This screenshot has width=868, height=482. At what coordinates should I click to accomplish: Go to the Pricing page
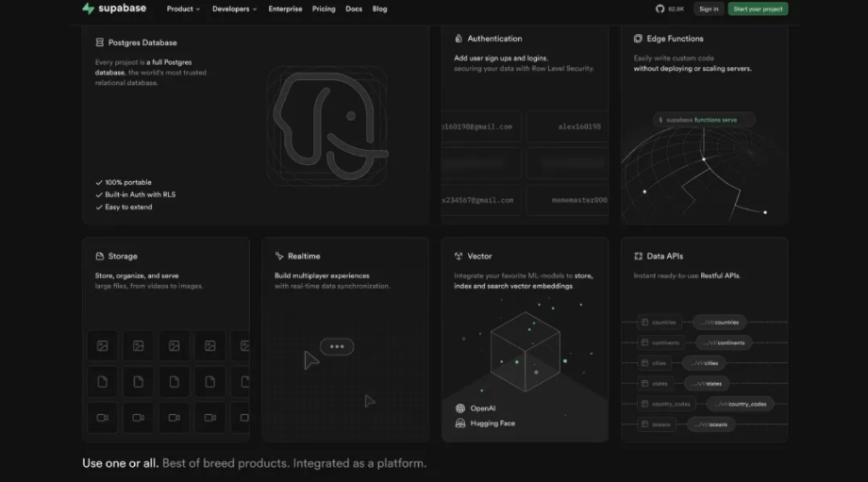(324, 8)
